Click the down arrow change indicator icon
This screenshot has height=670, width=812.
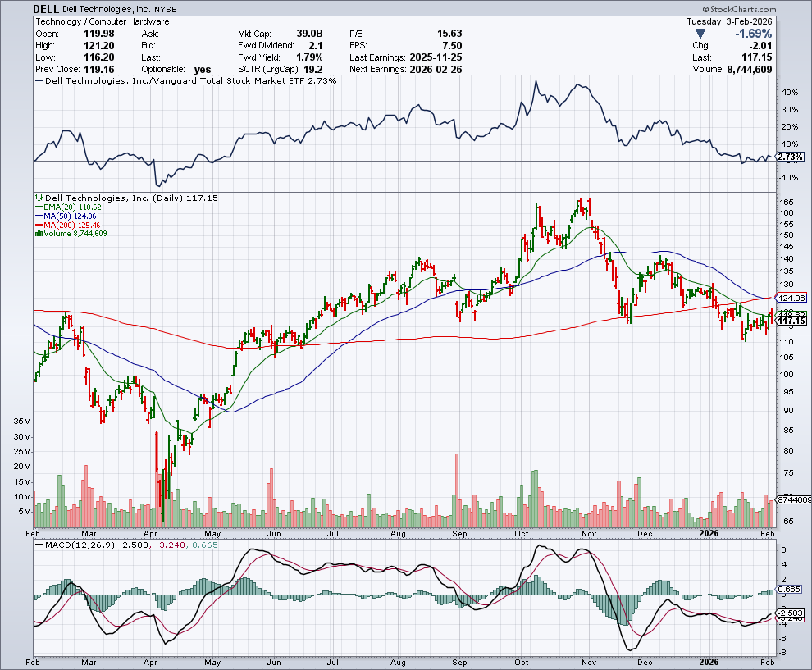click(700, 34)
